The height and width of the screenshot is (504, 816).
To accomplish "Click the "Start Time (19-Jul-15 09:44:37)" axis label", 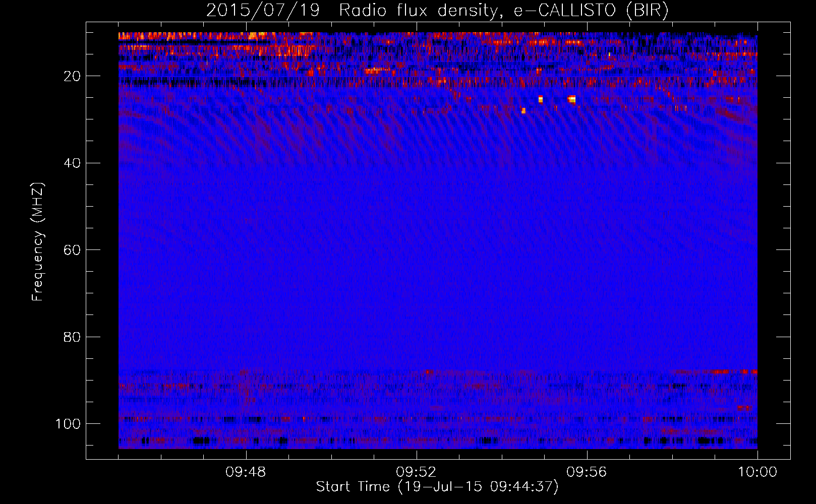I will click(437, 487).
